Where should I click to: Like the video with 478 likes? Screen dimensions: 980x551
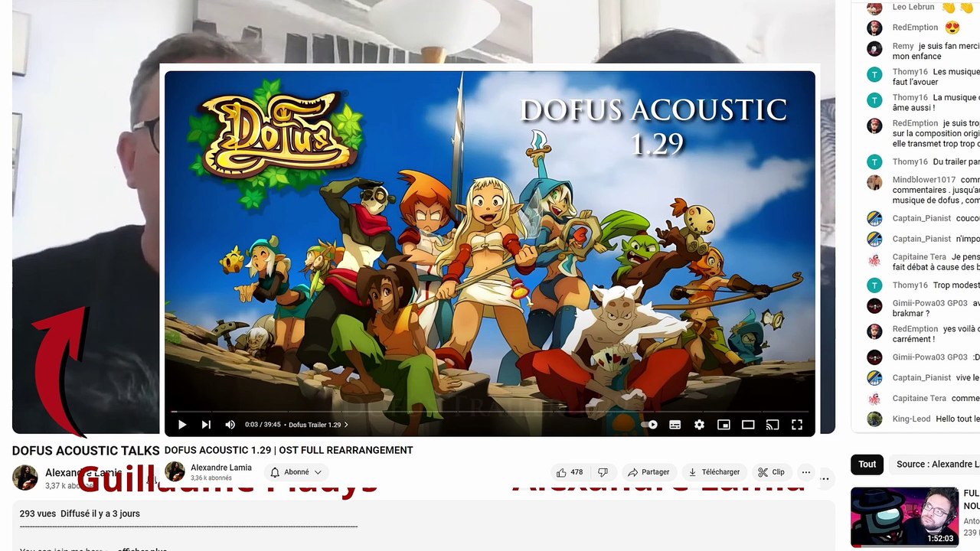[x=570, y=472]
